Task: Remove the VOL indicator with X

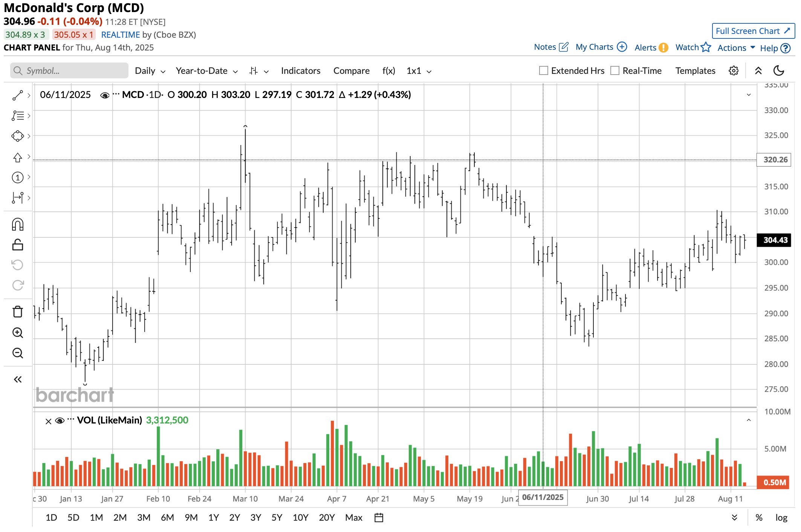Action: 48,421
